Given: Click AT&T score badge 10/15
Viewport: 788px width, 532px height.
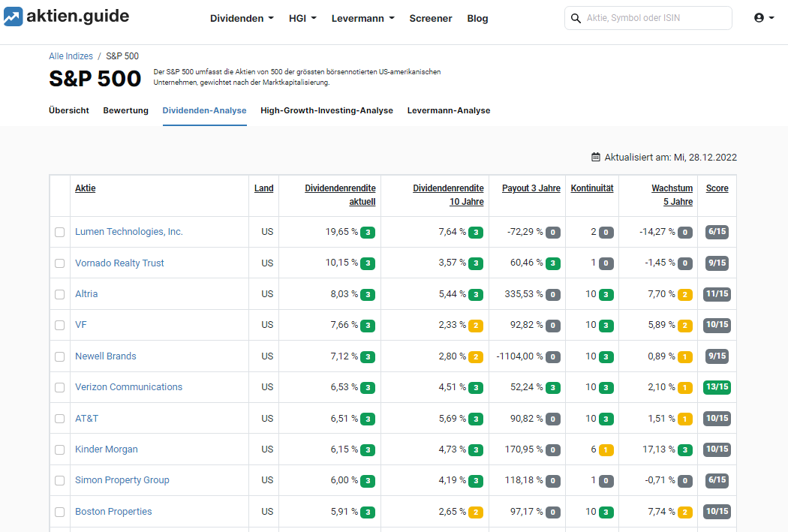Looking at the screenshot, I should [717, 418].
